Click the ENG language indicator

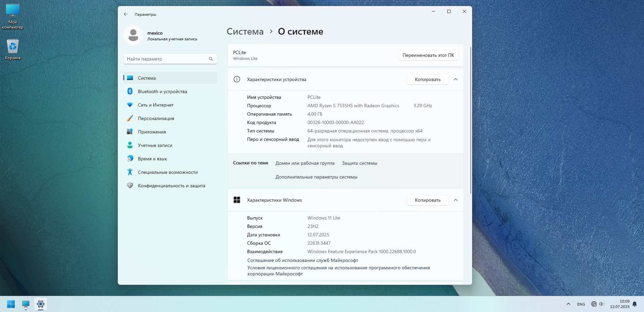tap(581, 304)
